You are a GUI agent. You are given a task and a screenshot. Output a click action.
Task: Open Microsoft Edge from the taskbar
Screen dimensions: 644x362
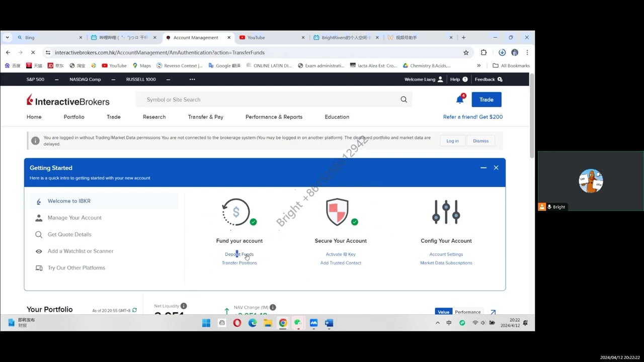click(253, 323)
